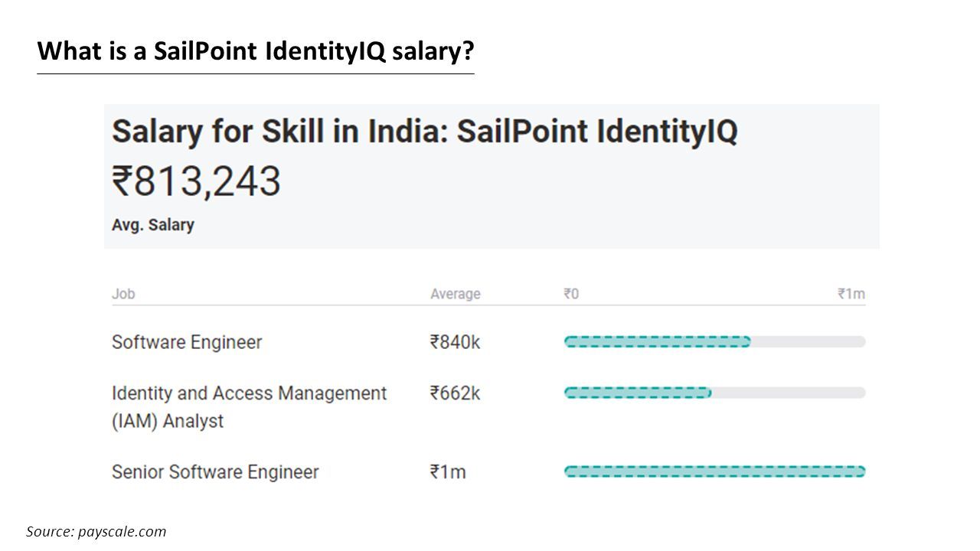The image size is (980, 551).
Task: Click the ₹840k average value
Action: coord(455,342)
